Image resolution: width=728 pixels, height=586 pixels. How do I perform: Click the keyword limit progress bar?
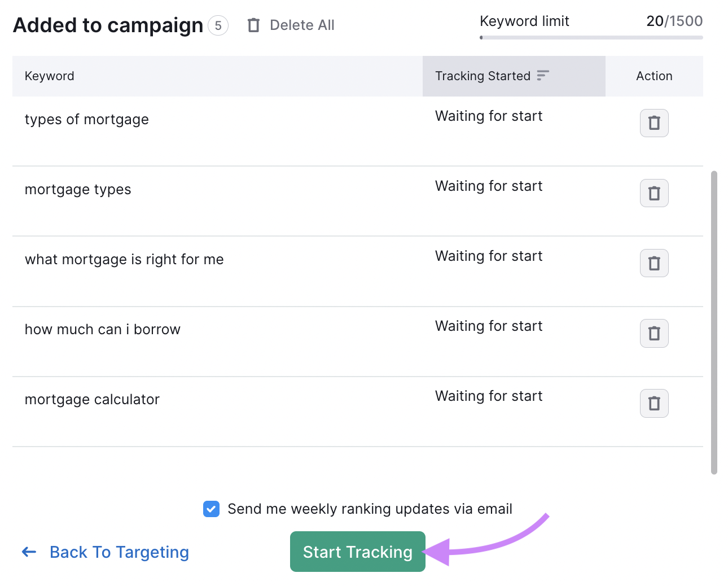[591, 38]
